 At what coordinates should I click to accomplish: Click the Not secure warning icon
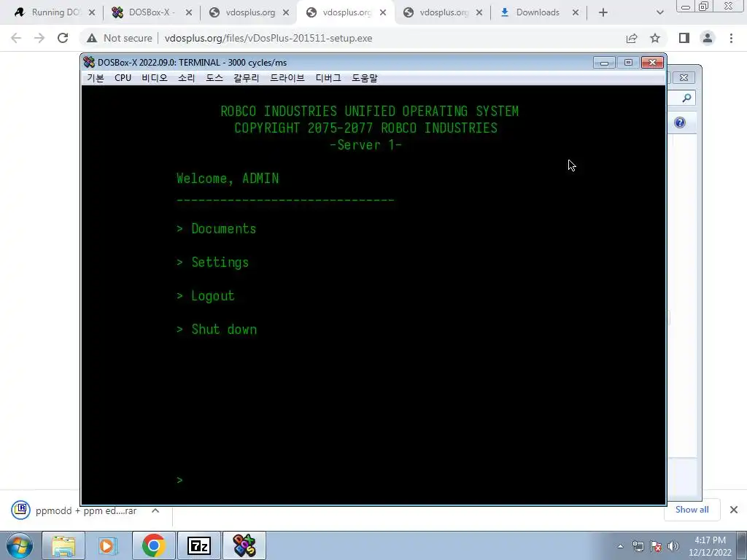pyautogui.click(x=92, y=39)
